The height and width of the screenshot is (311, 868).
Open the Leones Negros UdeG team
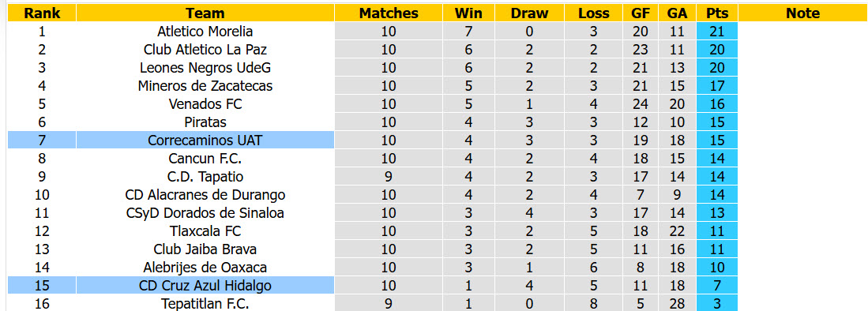[x=205, y=68]
